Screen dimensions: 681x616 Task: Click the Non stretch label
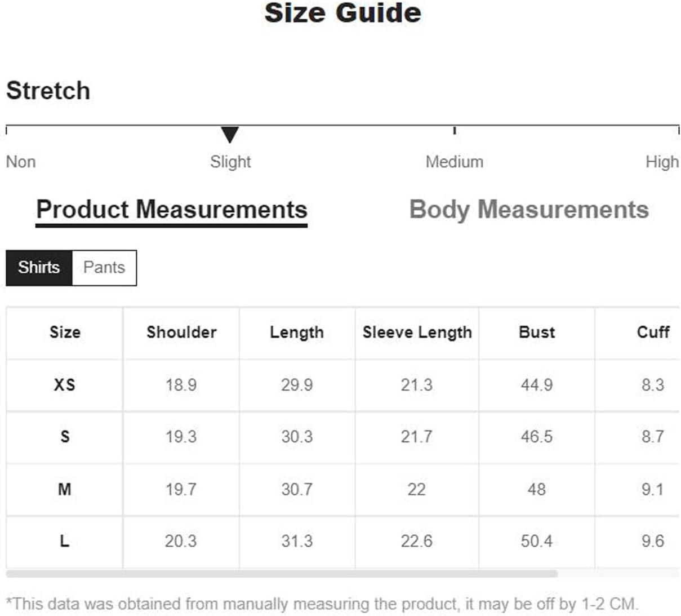(21, 162)
